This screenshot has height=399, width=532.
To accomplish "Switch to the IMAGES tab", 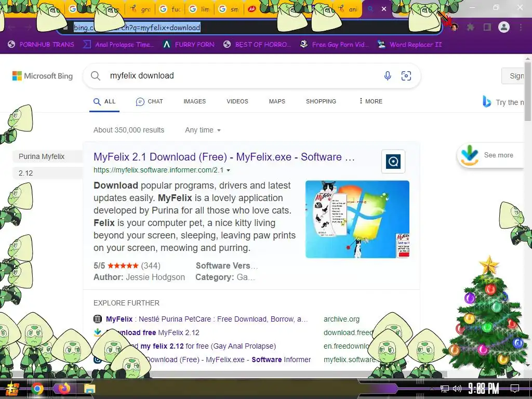I will tap(195, 101).
